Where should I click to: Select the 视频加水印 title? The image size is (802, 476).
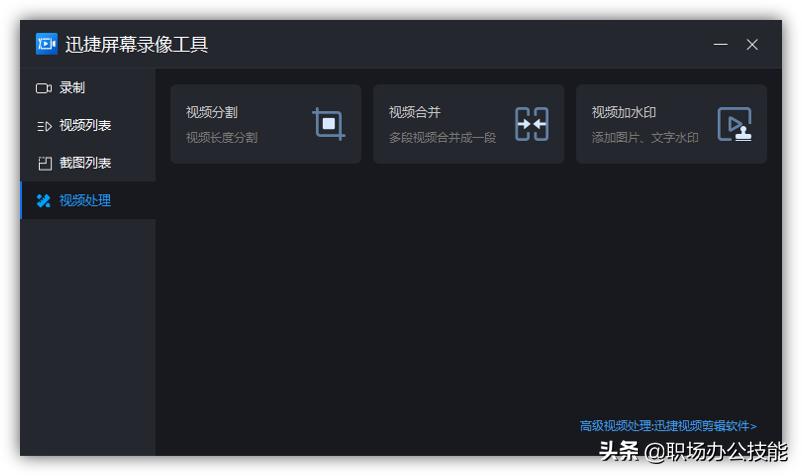tap(624, 112)
